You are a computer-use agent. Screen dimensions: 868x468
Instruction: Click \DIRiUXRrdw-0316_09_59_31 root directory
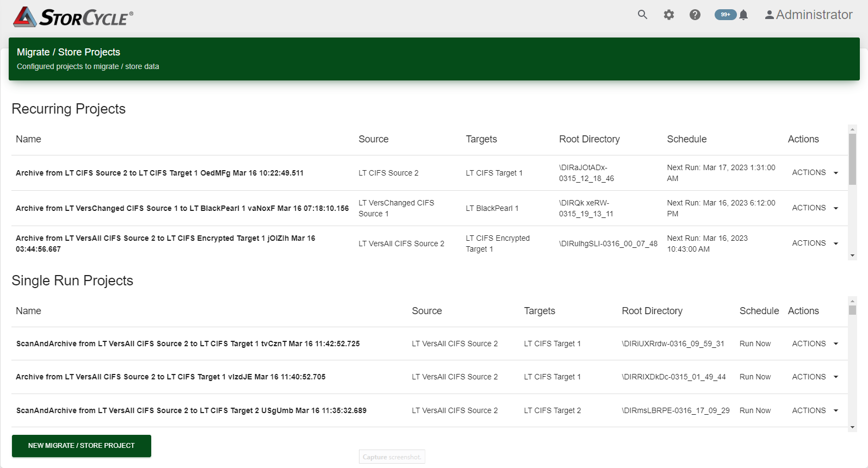pos(673,344)
